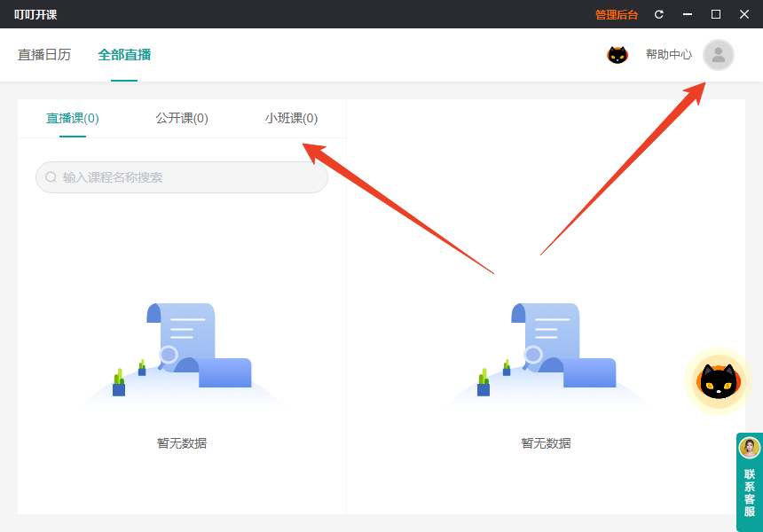Click the magnifier icon in the search box
The image size is (763, 532).
click(x=51, y=177)
